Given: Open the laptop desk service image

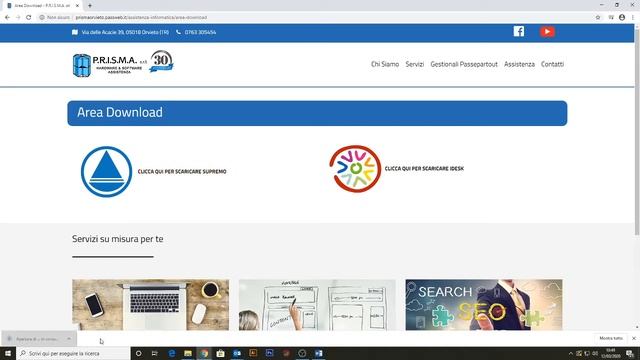Looking at the screenshot, I should coord(151,305).
